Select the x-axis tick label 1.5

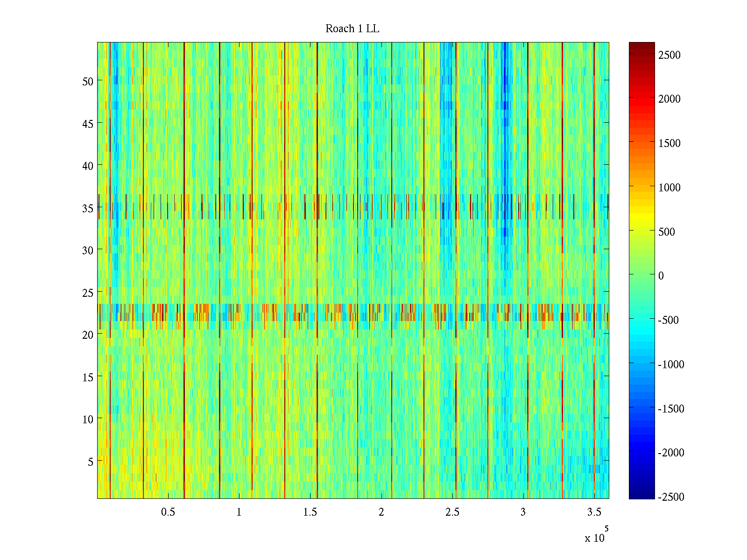pos(310,512)
